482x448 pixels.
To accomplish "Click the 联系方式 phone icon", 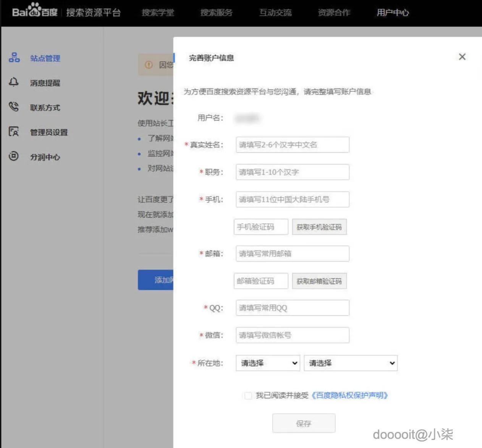I will pyautogui.click(x=14, y=107).
